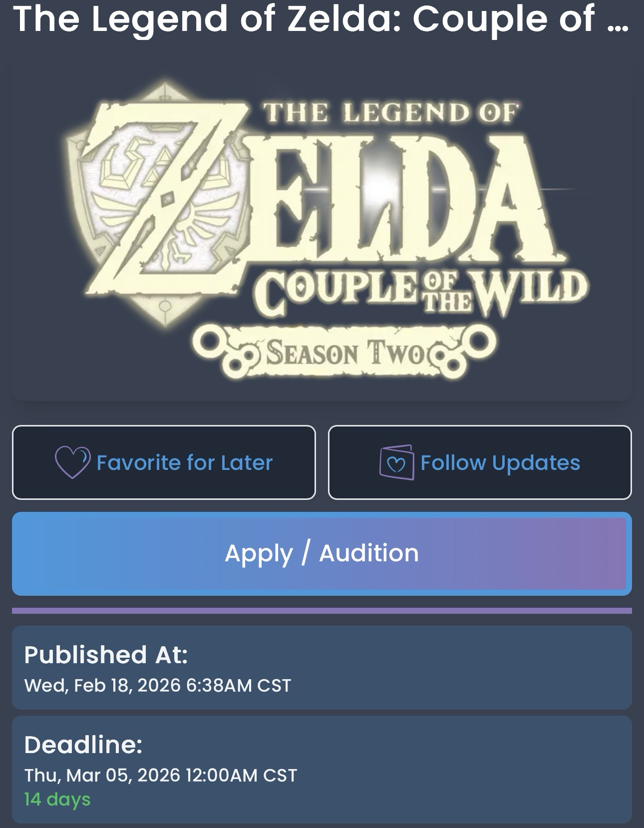Click the Mar 05, 2026 deadline timestamp
This screenshot has width=644, height=828.
[161, 775]
